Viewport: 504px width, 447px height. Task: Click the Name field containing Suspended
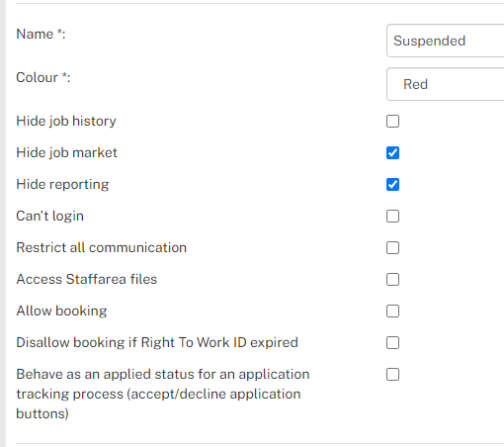pos(446,41)
